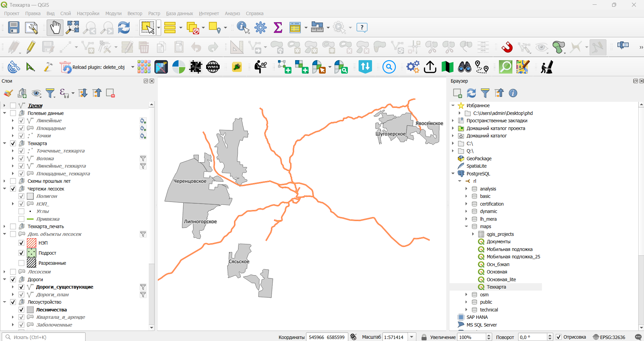This screenshot has height=341, width=644.
Task: Open layer styling panel brush icon
Action: [x=8, y=93]
